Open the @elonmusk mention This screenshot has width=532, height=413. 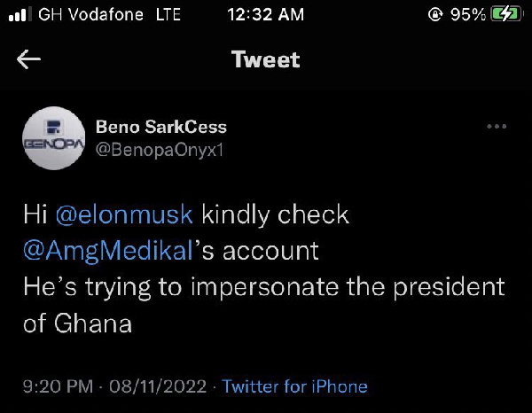124,214
